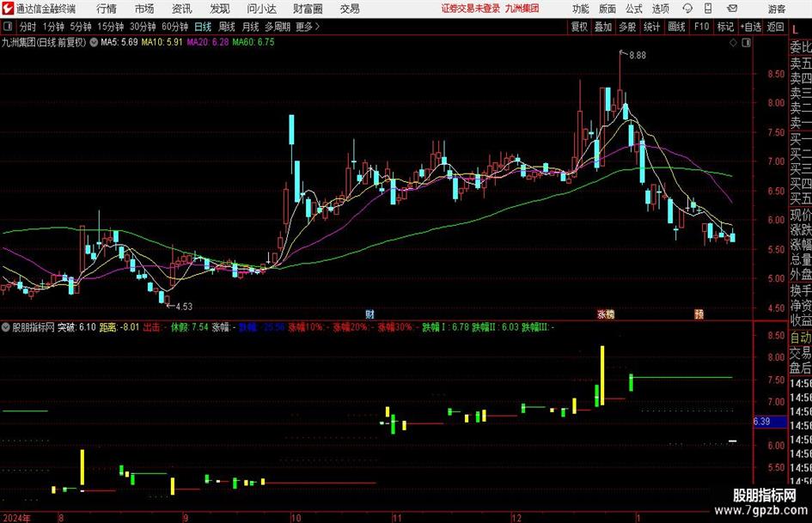Click 九洲集团 stock name in title bar
This screenshot has height=523, width=812.
point(522,9)
